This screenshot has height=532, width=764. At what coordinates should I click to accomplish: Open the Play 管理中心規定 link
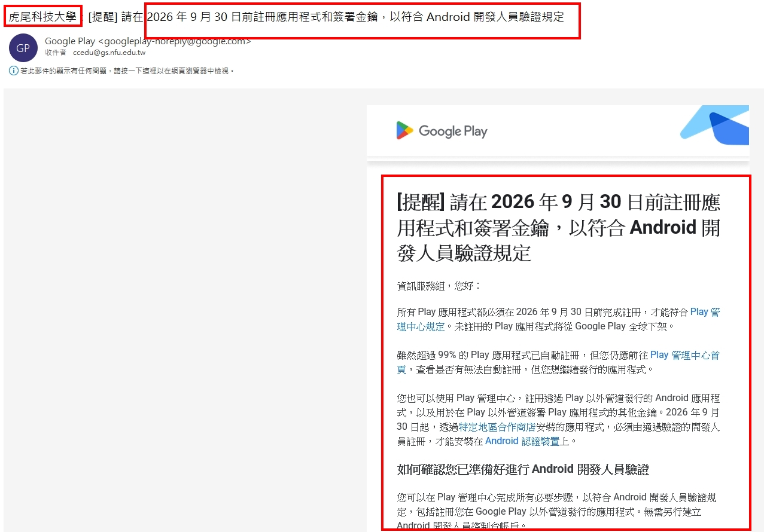558,319
